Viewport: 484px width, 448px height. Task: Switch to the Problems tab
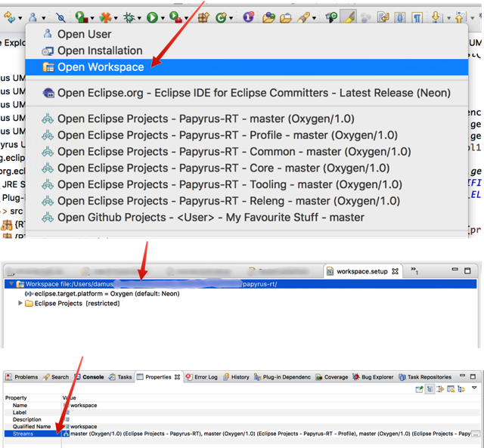22,377
